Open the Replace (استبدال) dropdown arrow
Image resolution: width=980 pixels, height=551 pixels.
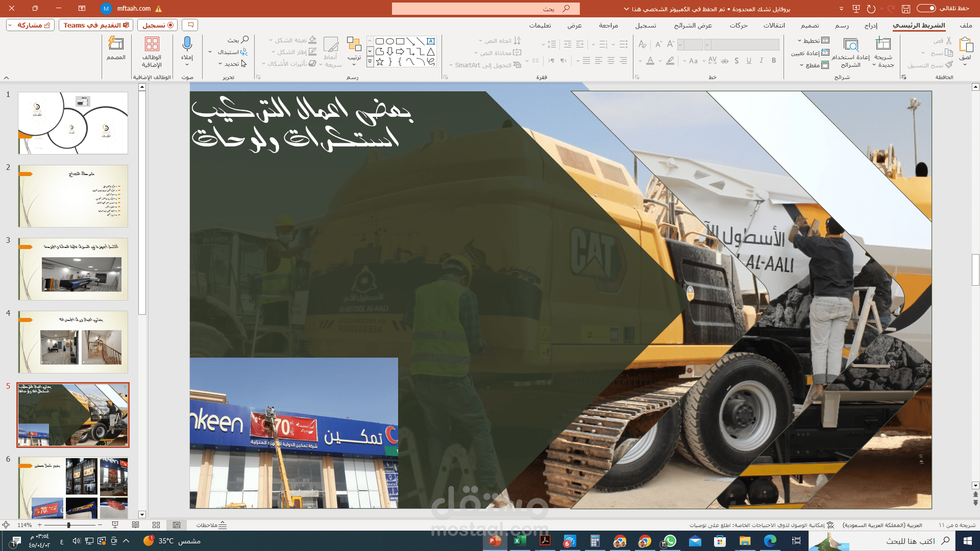pos(210,52)
